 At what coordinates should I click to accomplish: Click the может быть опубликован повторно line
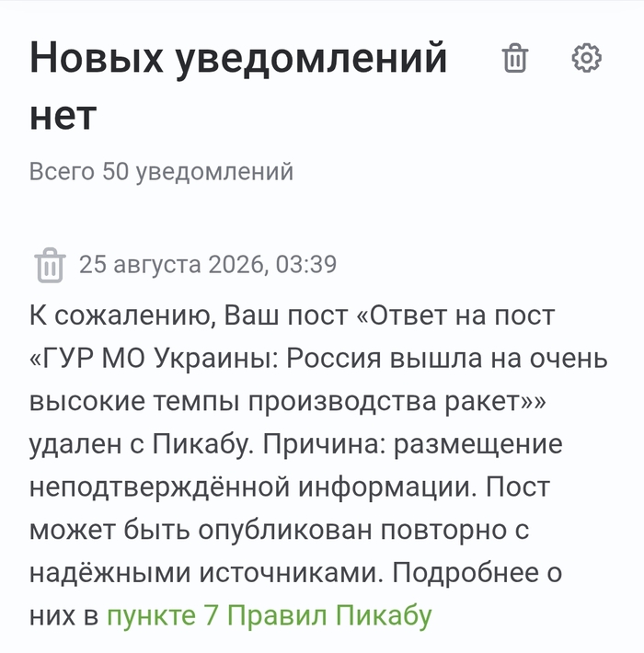(x=279, y=531)
